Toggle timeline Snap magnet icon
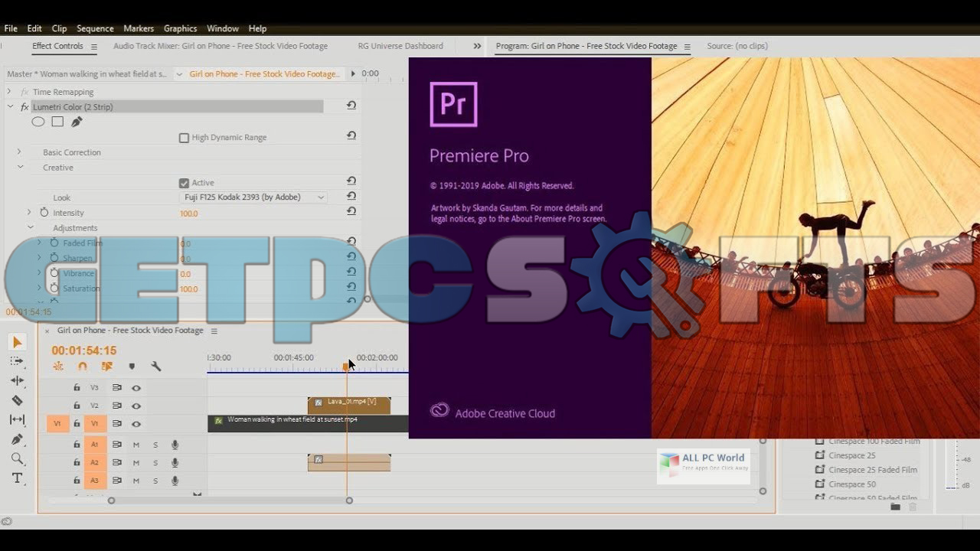980x551 pixels. [82, 367]
